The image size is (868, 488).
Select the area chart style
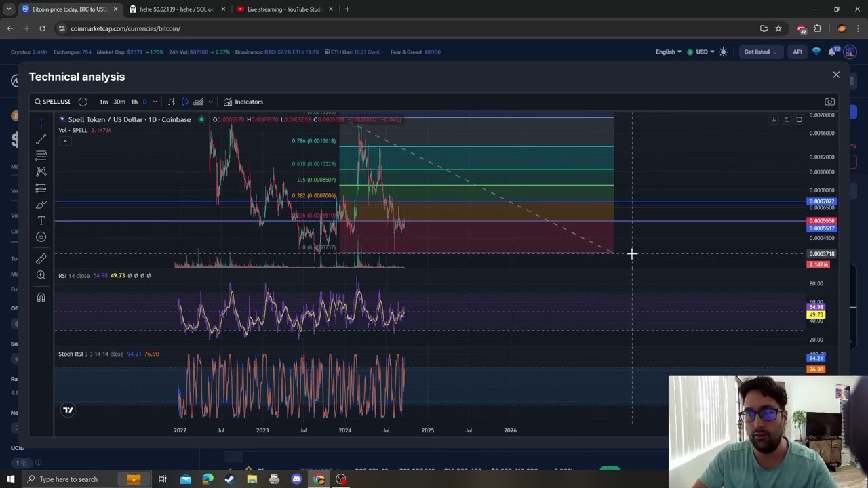[x=198, y=102]
